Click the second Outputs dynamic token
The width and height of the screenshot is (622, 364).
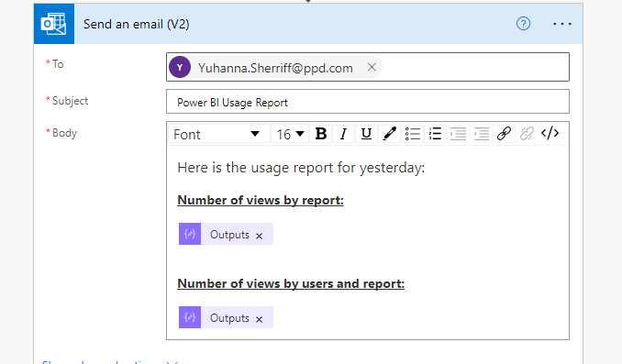pos(226,317)
